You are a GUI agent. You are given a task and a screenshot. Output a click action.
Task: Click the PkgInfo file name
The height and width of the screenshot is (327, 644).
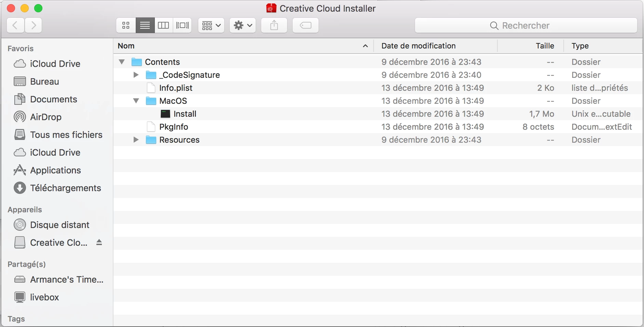[x=174, y=127]
